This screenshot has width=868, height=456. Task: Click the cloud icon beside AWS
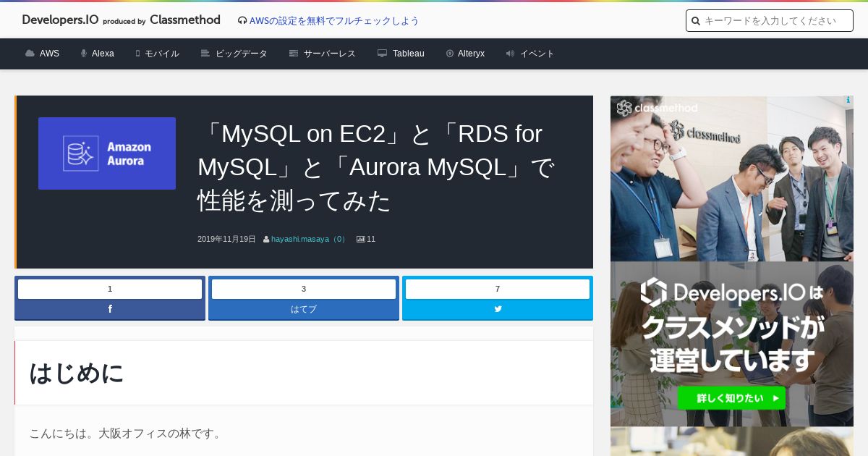30,54
